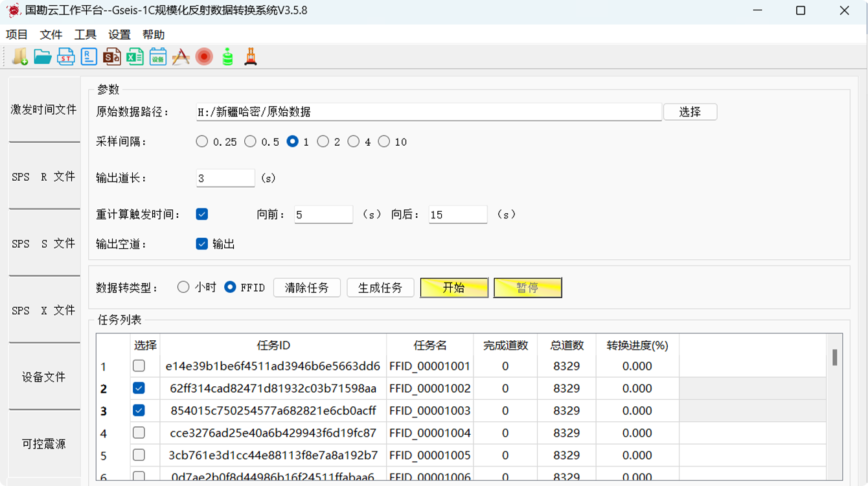Click the 输出道长 input field
868x486 pixels.
pyautogui.click(x=225, y=178)
